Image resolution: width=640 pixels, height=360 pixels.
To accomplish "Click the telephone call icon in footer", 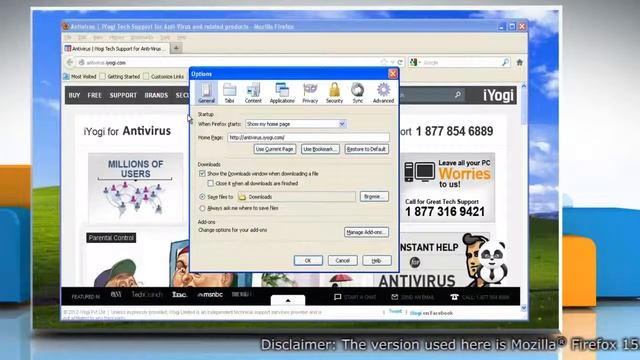I will tap(454, 297).
